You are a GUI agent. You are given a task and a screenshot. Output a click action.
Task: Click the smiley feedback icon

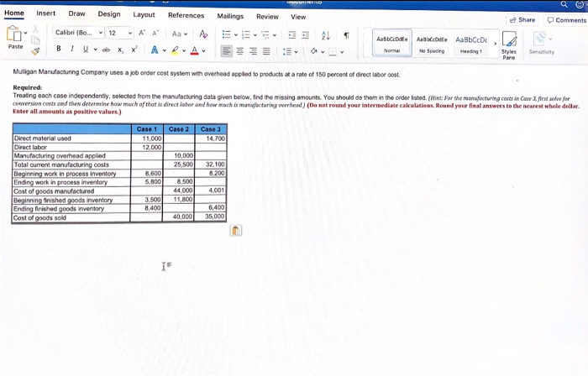(x=580, y=4)
